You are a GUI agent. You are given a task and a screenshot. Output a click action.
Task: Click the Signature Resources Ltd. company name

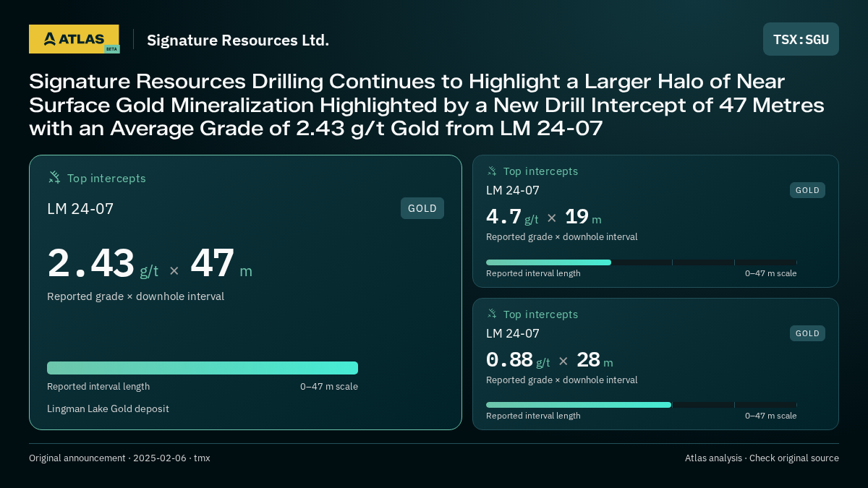coord(238,40)
